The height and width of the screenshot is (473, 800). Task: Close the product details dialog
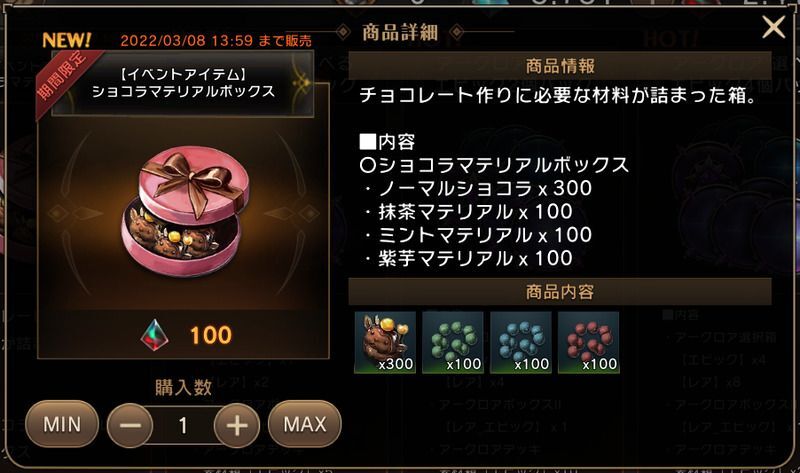(773, 27)
